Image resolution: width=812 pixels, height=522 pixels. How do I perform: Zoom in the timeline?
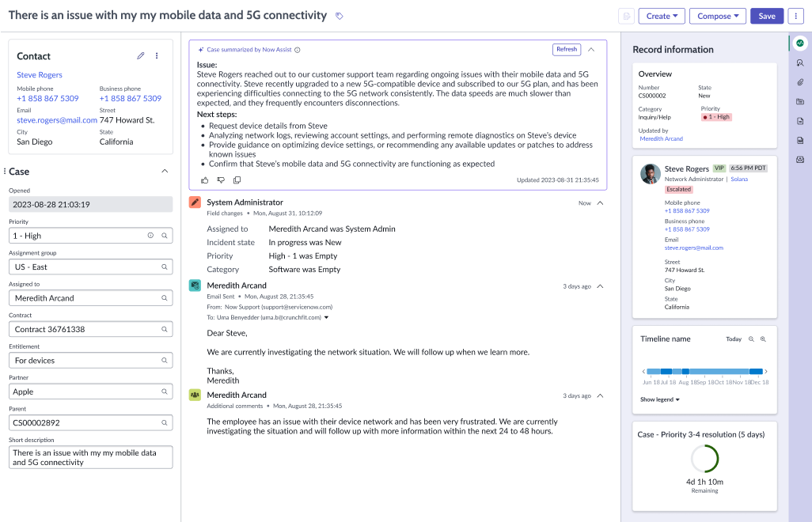(763, 339)
